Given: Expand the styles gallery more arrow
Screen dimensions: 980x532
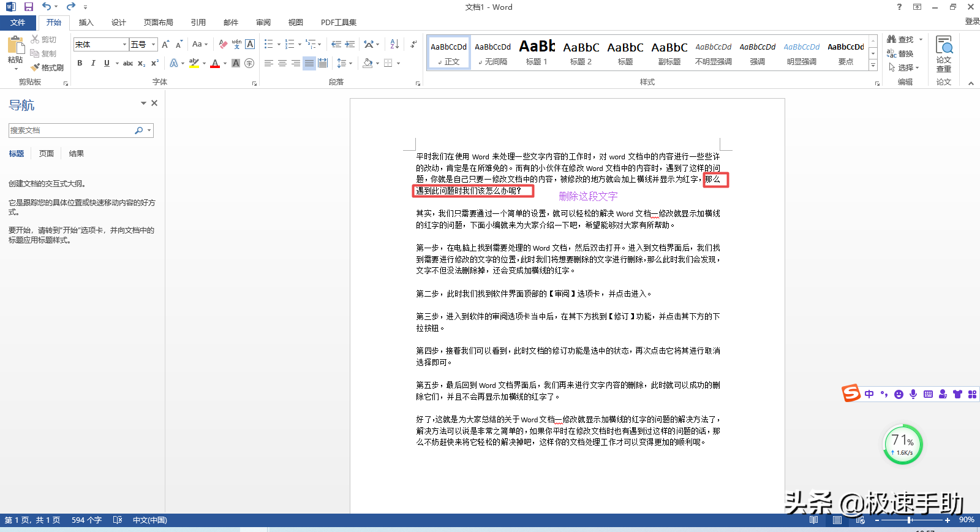Looking at the screenshot, I should click(873, 65).
